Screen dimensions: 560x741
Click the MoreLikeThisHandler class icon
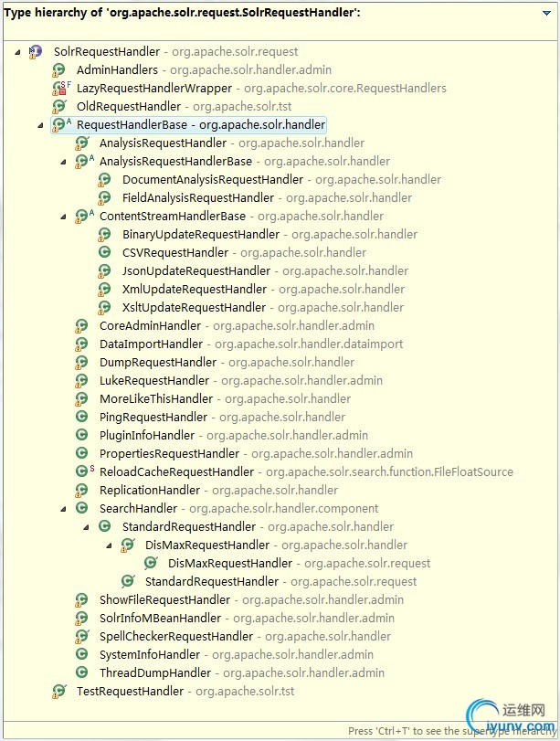[81, 399]
